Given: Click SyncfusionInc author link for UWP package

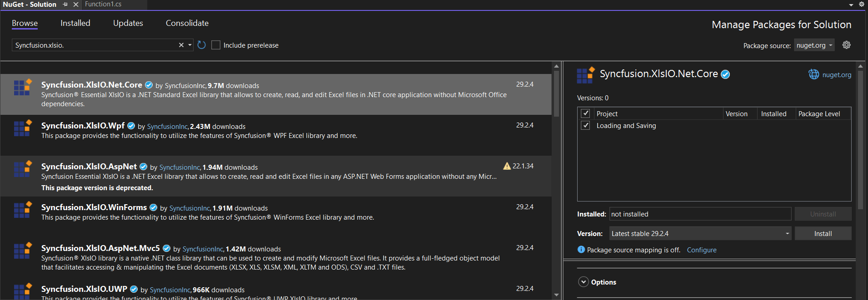Looking at the screenshot, I should click(170, 290).
